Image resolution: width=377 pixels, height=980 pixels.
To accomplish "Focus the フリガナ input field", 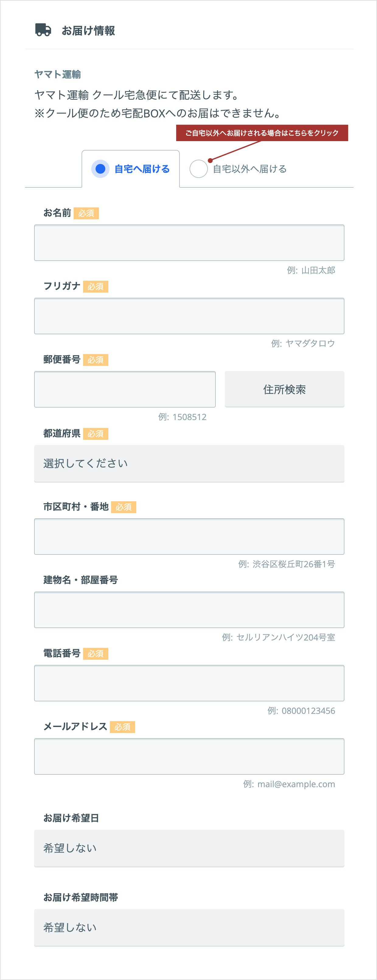I will tap(189, 316).
